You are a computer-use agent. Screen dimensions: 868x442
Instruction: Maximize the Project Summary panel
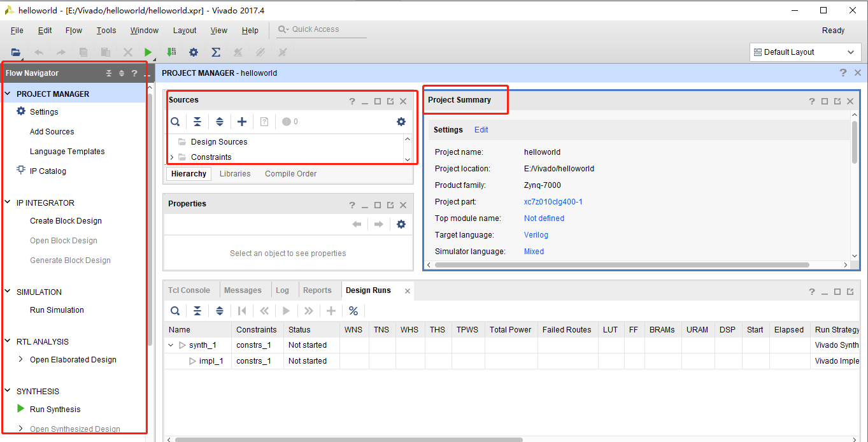[825, 101]
